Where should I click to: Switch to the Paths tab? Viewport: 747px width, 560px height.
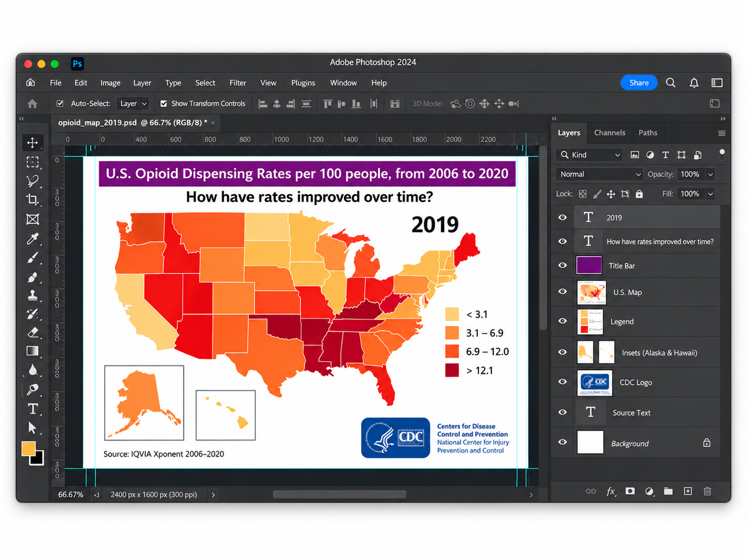pyautogui.click(x=648, y=133)
